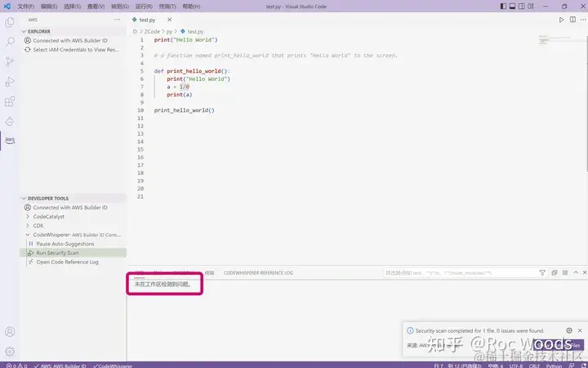Click test.py in breadcrumb path
This screenshot has width=588, height=368.
click(195, 32)
